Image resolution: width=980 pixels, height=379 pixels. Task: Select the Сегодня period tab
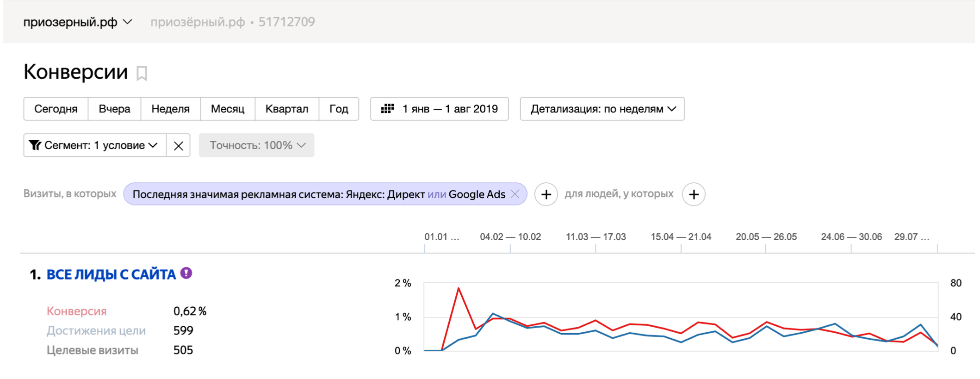pos(56,109)
